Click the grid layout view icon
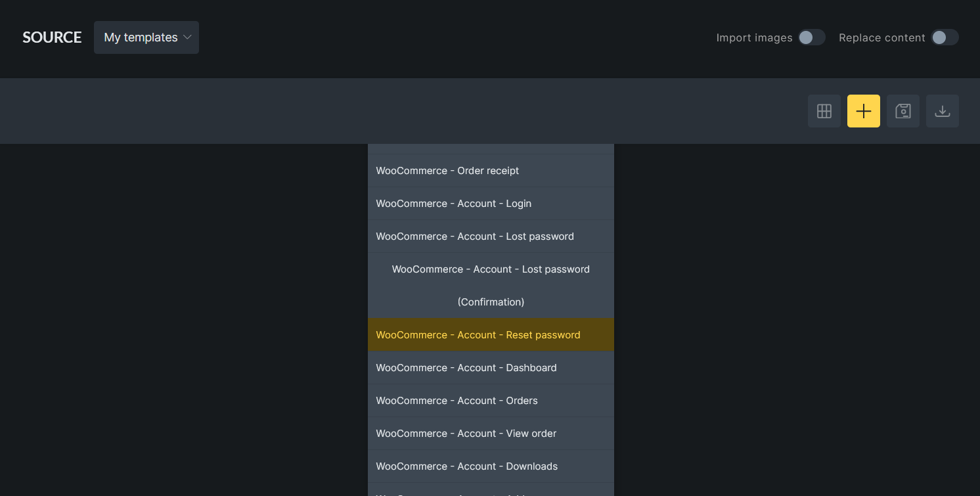Viewport: 980px width, 496px height. click(824, 111)
